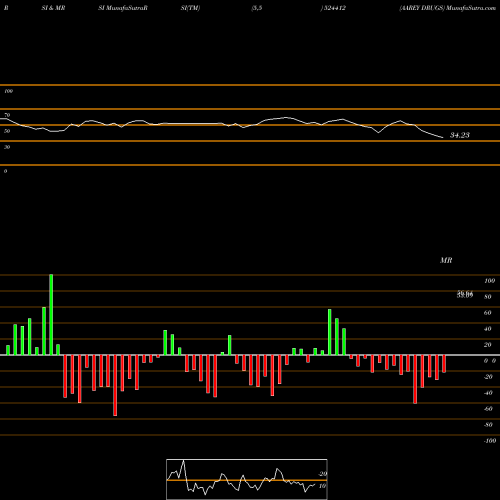This screenshot has height=500, width=500.
Task: Click the mini overview chart thumbnail
Action: [247, 479]
